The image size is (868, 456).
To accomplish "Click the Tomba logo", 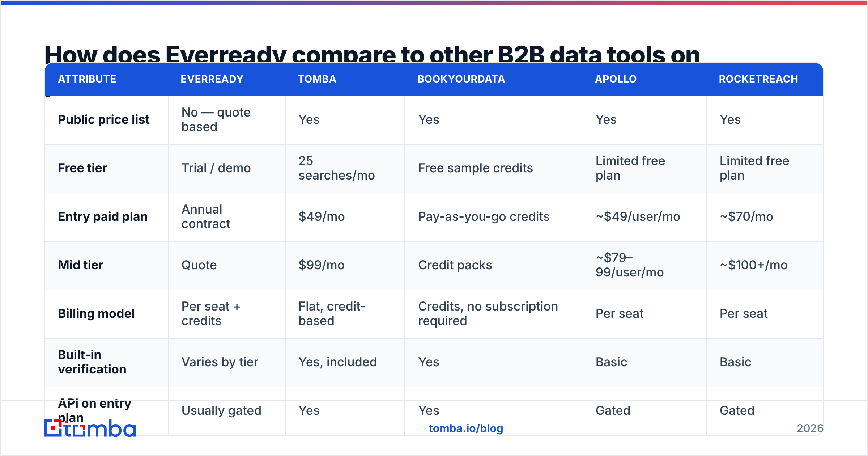I will tap(90, 428).
